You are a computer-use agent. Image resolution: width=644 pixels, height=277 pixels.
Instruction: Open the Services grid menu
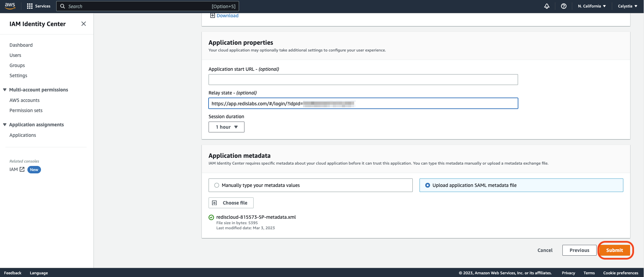(39, 6)
